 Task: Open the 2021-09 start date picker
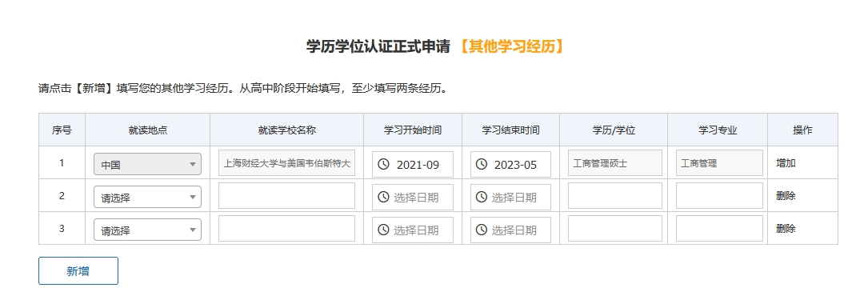click(413, 164)
